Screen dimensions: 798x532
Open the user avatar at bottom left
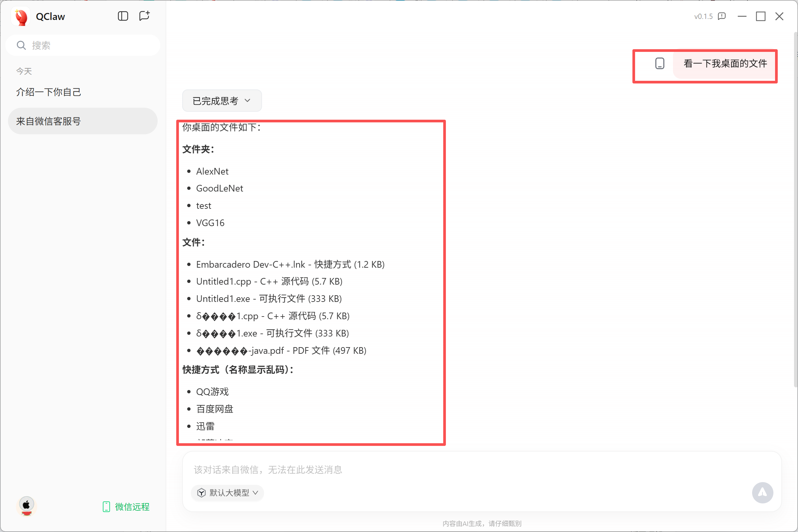coord(27,506)
